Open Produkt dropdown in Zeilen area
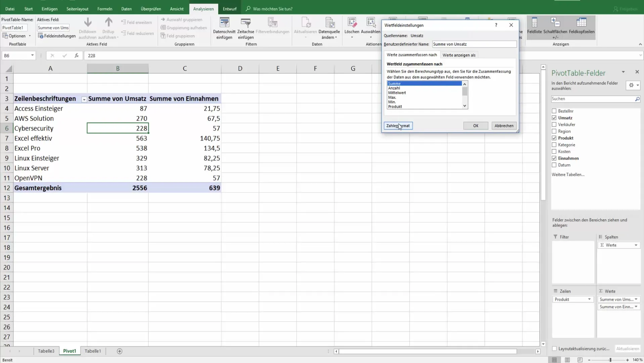The height and width of the screenshot is (363, 644). [x=589, y=299]
